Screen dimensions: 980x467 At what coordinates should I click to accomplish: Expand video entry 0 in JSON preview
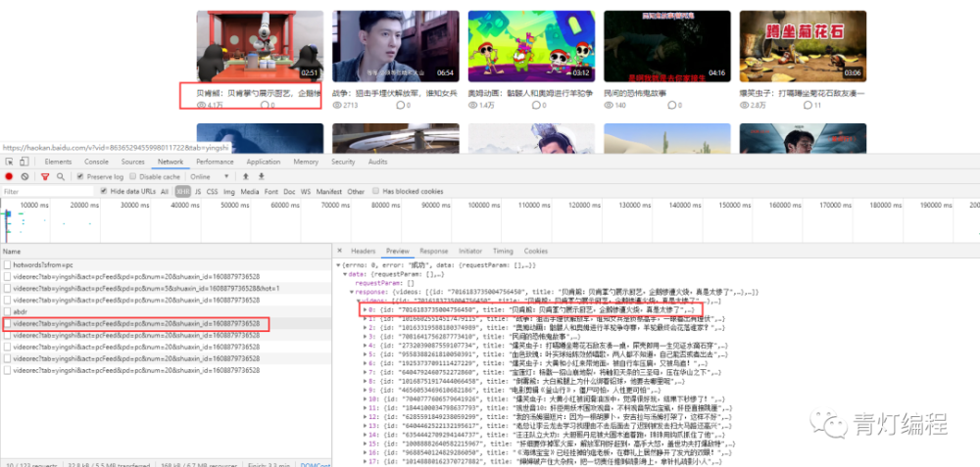click(365, 309)
